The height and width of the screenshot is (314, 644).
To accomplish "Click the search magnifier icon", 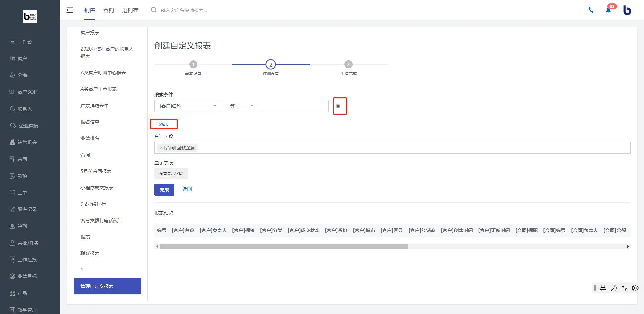I will [x=154, y=10].
